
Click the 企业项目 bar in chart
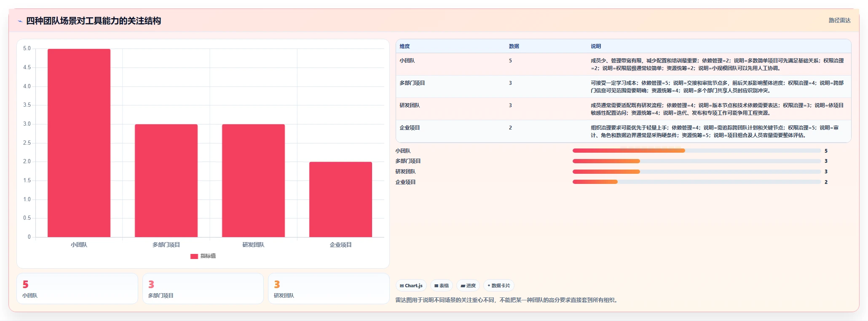(341, 200)
